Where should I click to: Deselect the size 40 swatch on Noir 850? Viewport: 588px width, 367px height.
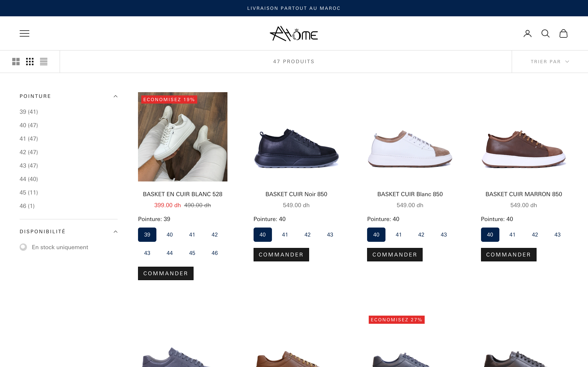[x=262, y=234]
